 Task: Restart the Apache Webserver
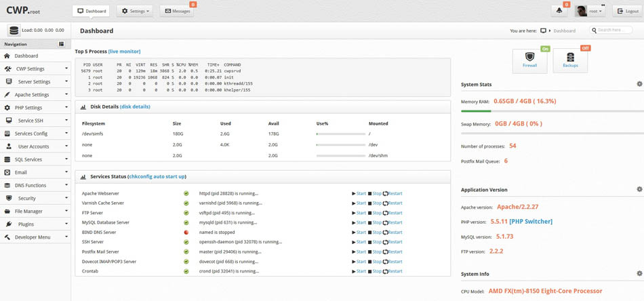click(x=393, y=193)
